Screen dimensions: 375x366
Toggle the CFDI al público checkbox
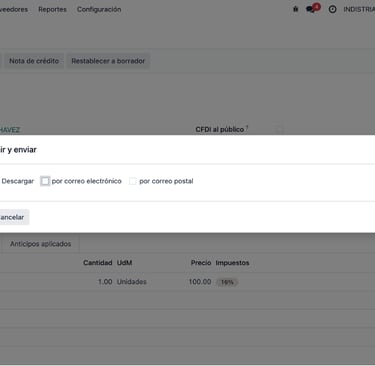click(x=279, y=129)
